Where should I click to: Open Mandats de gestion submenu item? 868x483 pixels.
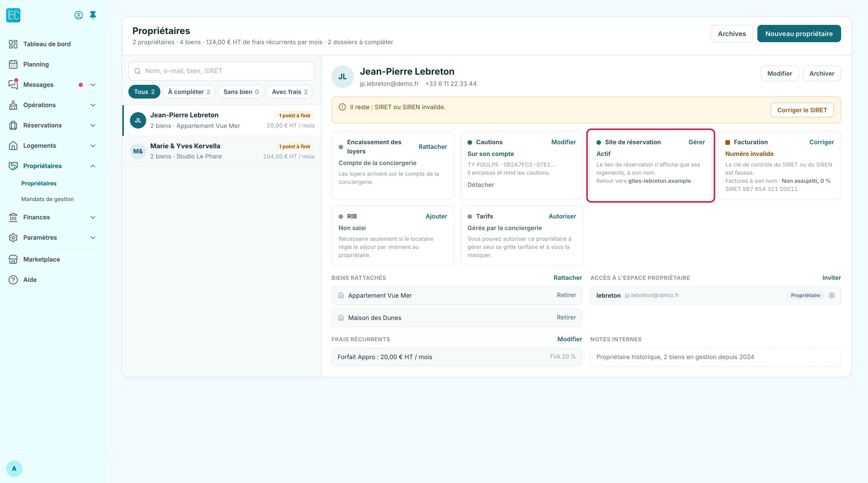47,199
